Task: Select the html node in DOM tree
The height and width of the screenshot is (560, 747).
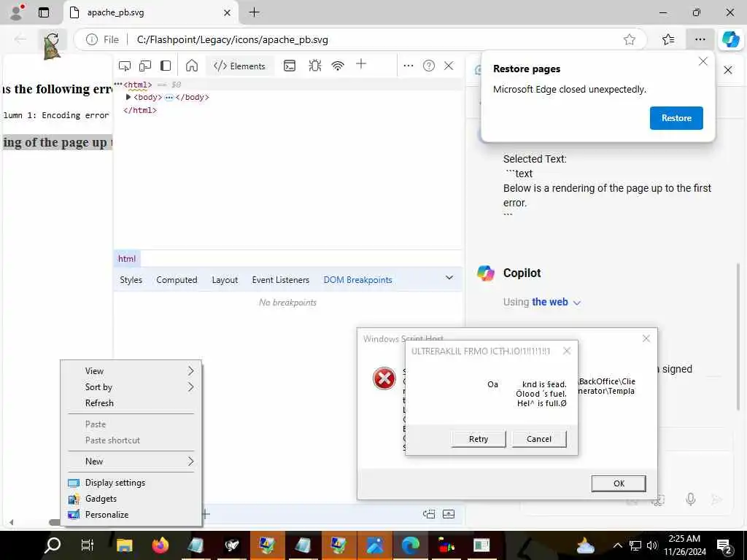Action: tap(138, 85)
